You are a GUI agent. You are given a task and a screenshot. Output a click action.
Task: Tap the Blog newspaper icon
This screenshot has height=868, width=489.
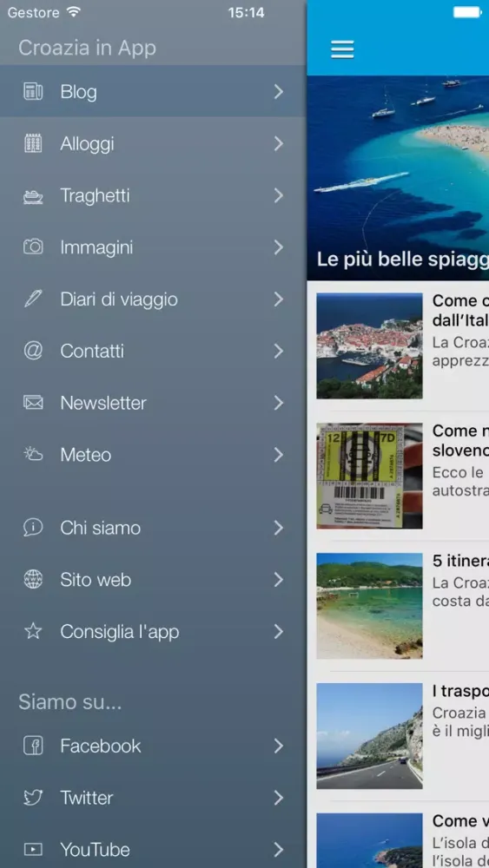pos(33,92)
